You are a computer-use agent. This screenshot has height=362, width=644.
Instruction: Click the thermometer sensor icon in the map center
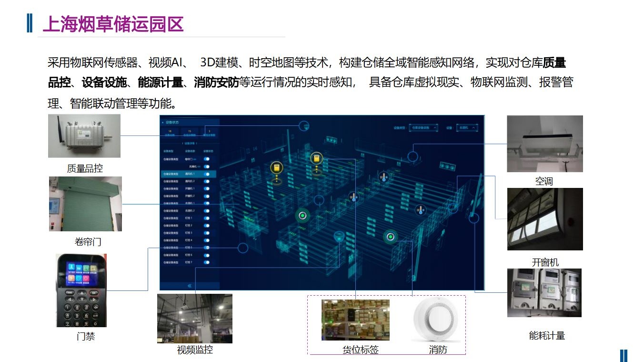(354, 197)
